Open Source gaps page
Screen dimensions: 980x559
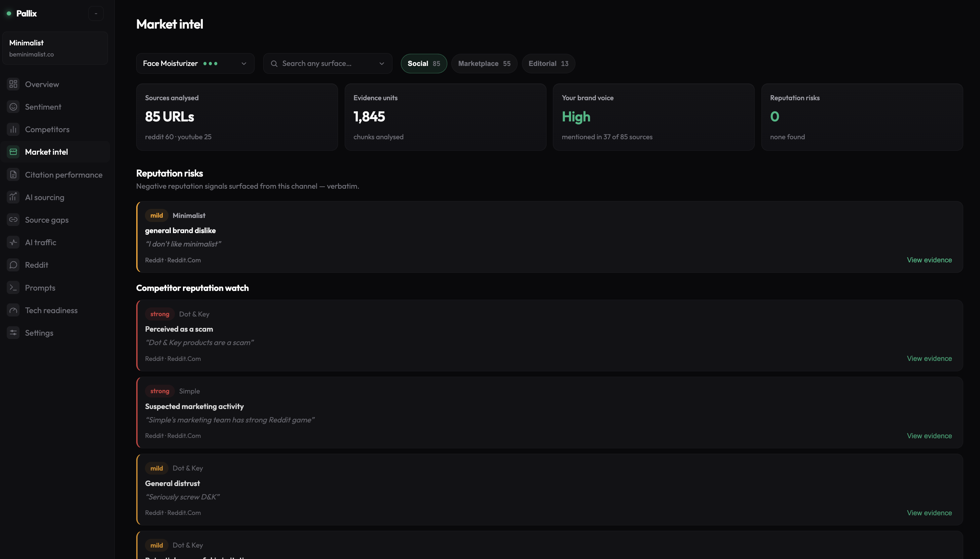coord(55,220)
